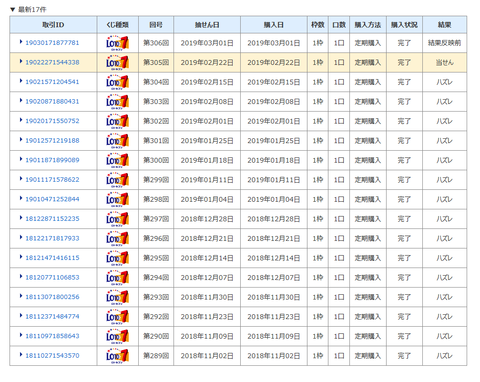Click Loto7 logo in round 297 row
Image resolution: width=480 pixels, height=382 pixels.
(x=117, y=219)
